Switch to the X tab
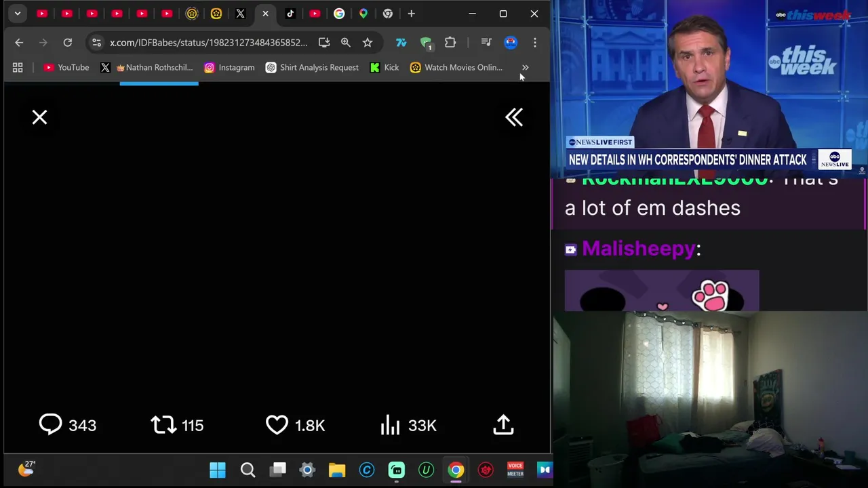Screen dimensions: 868x488 click(240, 14)
